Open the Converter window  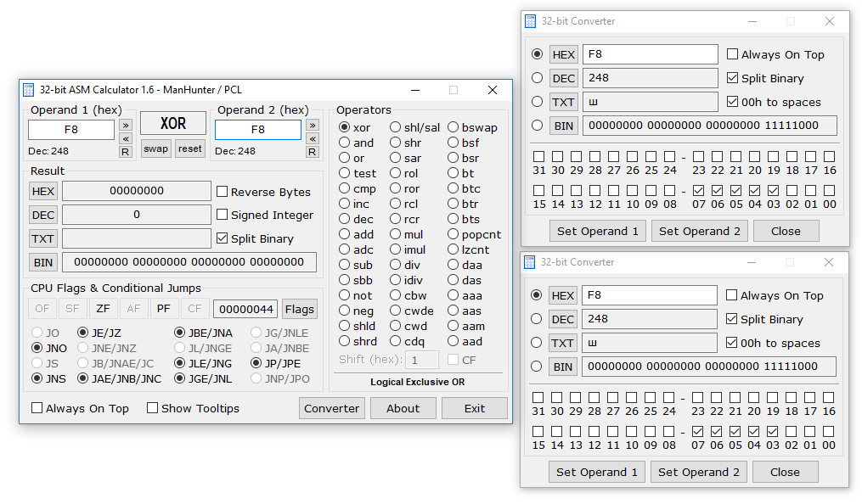tap(332, 408)
